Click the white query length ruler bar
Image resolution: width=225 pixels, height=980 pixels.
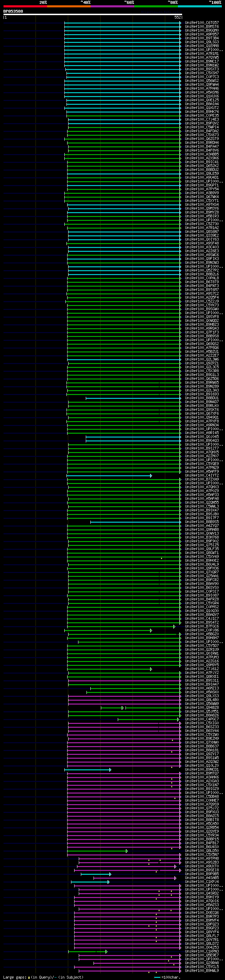coord(93,14)
